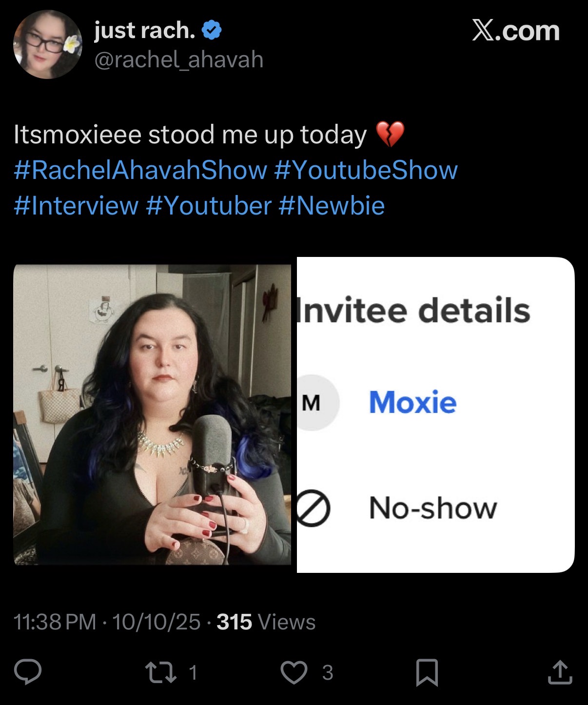Open the #Youtuber hashtag

pos(208,205)
